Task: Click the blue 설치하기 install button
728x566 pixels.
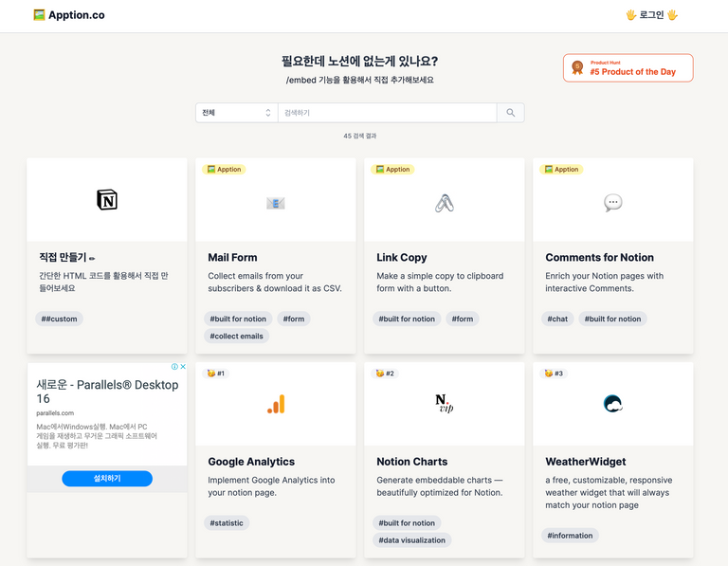Action: (x=107, y=479)
